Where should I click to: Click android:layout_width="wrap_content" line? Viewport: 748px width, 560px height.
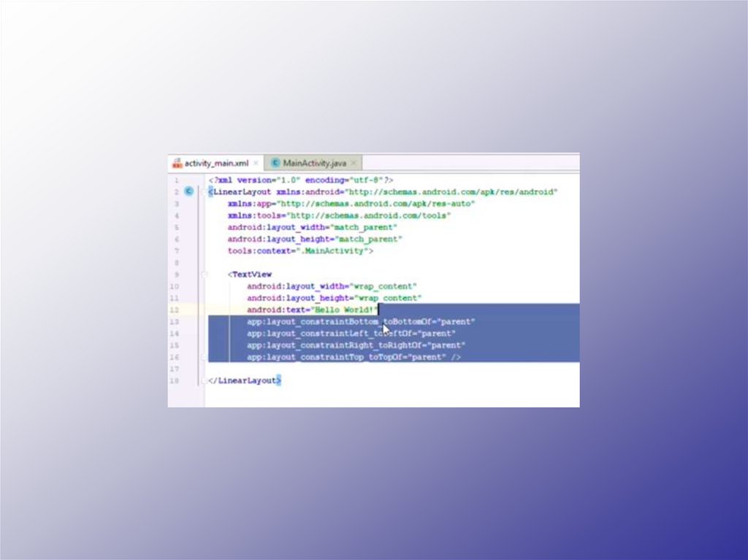332,286
